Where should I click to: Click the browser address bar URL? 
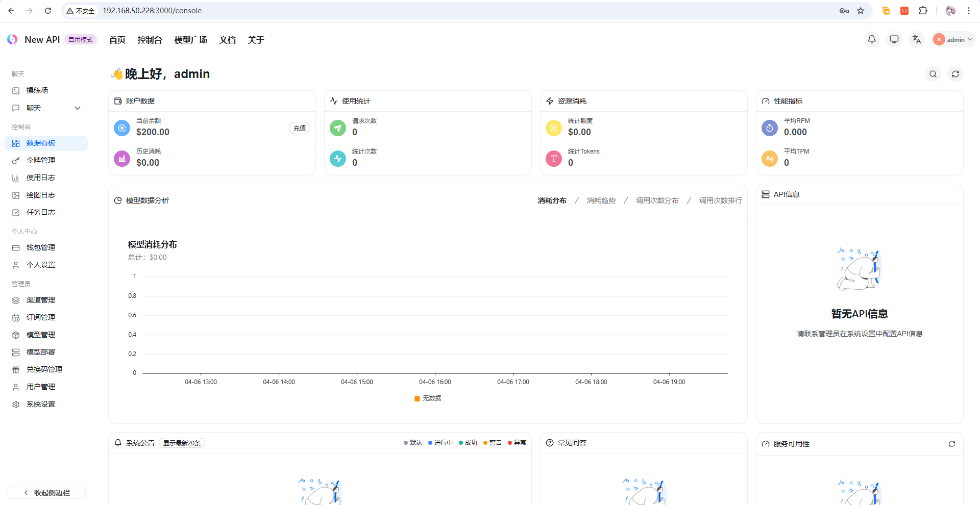click(152, 11)
